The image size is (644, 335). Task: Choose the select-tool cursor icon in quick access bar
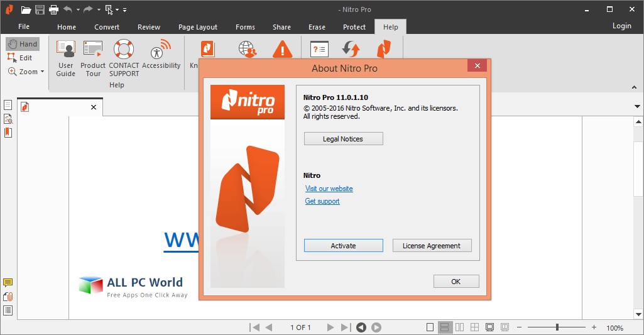click(109, 9)
